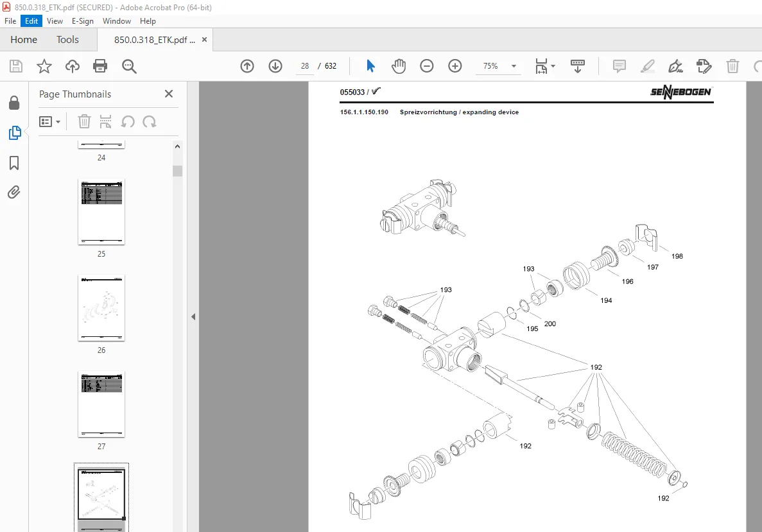Delete selected page thumbnails trash icon

[x=84, y=121]
